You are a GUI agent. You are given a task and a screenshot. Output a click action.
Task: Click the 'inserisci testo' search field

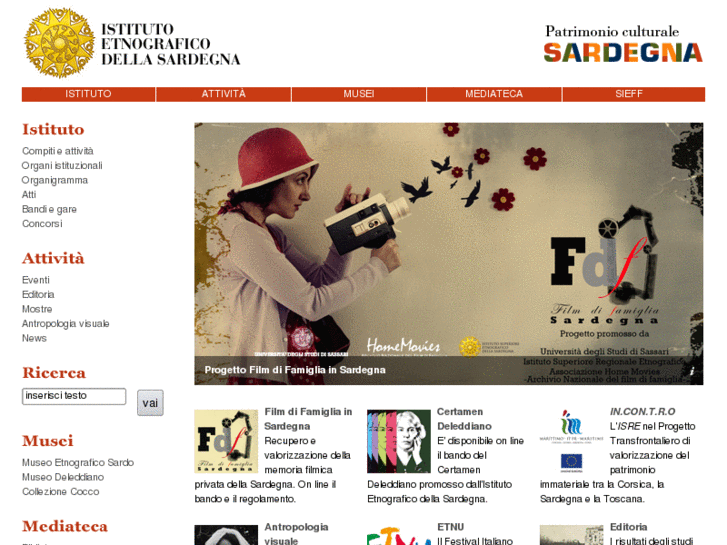coord(74,396)
